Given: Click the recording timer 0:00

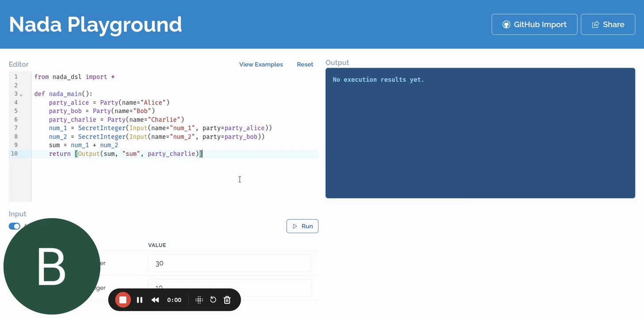Looking at the screenshot, I should point(174,300).
